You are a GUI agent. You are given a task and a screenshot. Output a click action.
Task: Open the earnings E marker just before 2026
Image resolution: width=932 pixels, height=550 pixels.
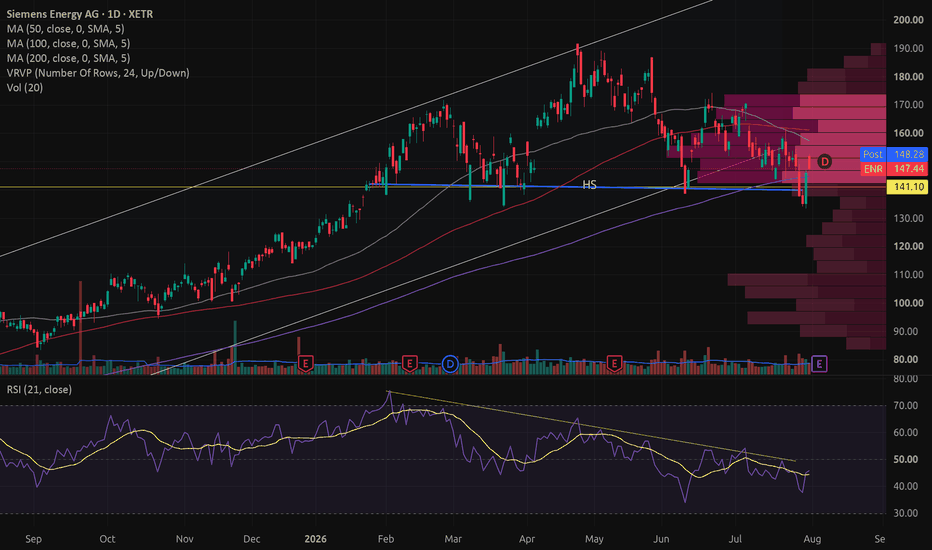pyautogui.click(x=306, y=363)
